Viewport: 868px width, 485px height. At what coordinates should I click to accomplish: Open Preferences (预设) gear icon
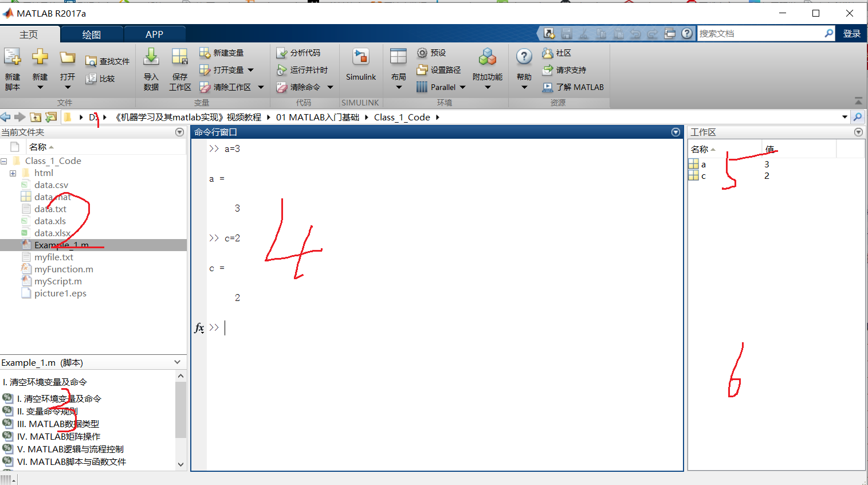(422, 53)
